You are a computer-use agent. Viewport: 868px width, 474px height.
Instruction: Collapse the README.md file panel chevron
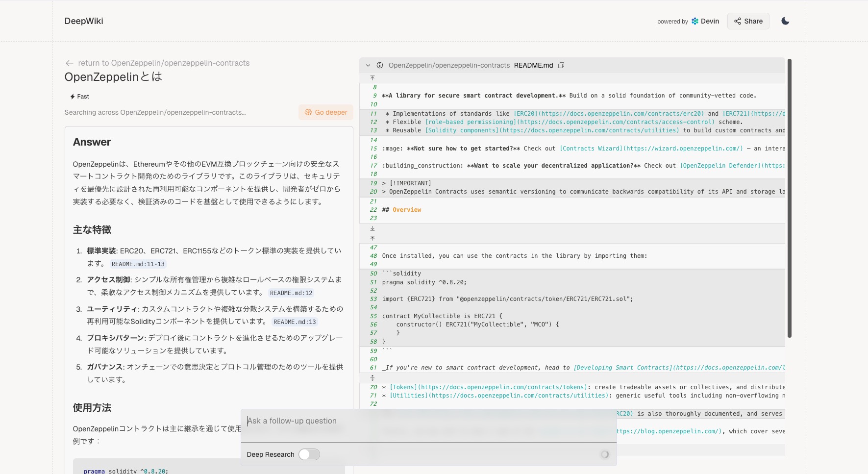(368, 65)
